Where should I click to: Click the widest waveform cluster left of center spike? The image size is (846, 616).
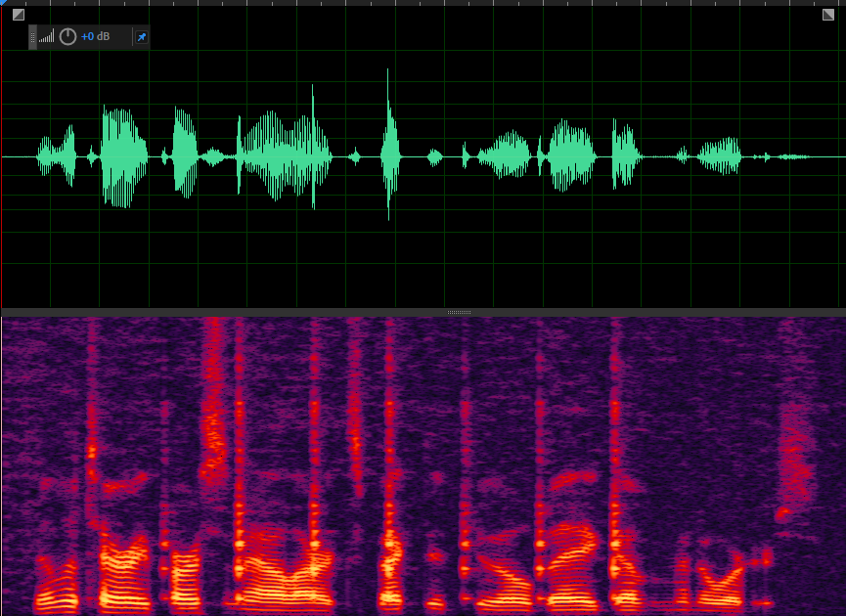coord(284,154)
